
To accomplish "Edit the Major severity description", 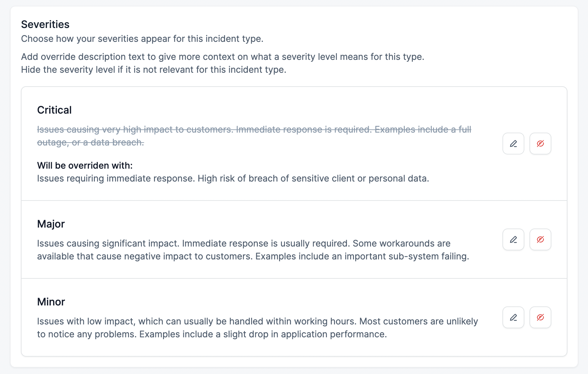I will point(513,239).
